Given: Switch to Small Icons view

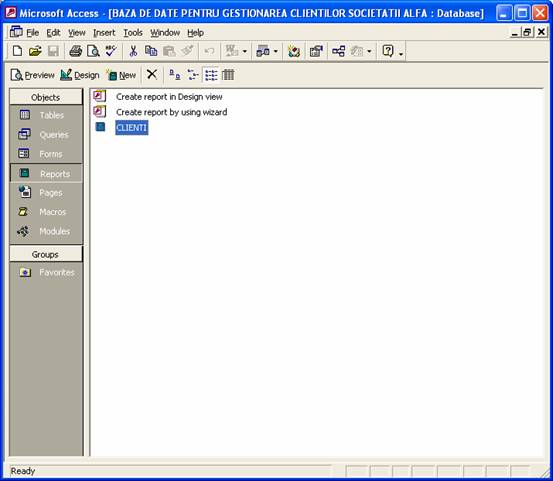Looking at the screenshot, I should [x=193, y=75].
